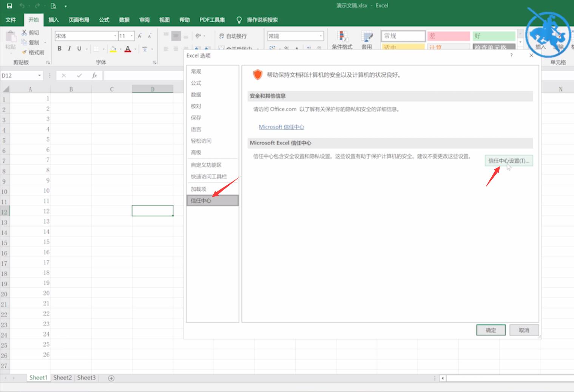This screenshot has height=392, width=574.
Task: Select 信任中心 category in Excel Options
Action: tap(213, 201)
